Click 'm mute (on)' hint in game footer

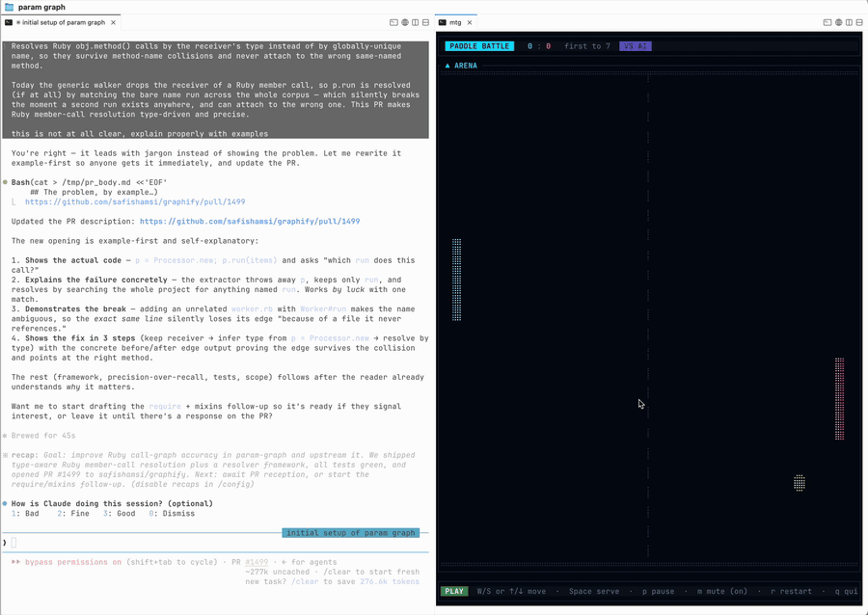[721, 591]
